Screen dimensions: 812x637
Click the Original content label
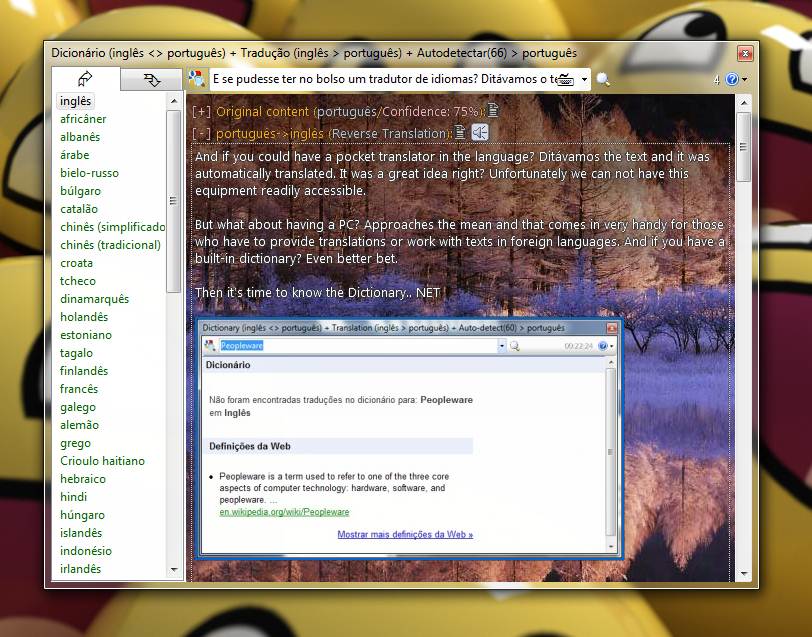pos(262,112)
